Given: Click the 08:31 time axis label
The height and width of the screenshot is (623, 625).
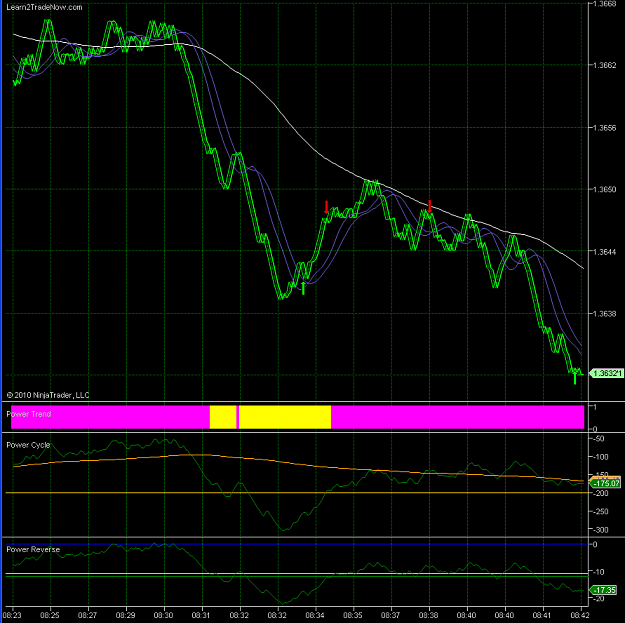Looking at the screenshot, I should (x=201, y=615).
